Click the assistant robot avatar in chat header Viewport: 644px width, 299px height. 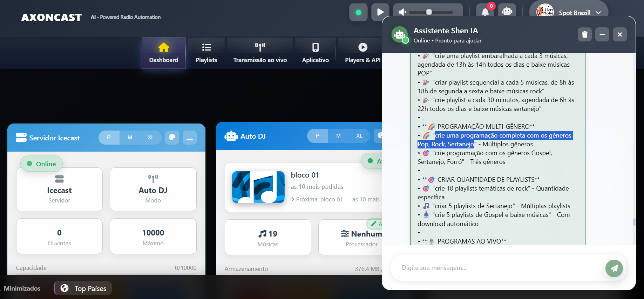click(x=400, y=35)
